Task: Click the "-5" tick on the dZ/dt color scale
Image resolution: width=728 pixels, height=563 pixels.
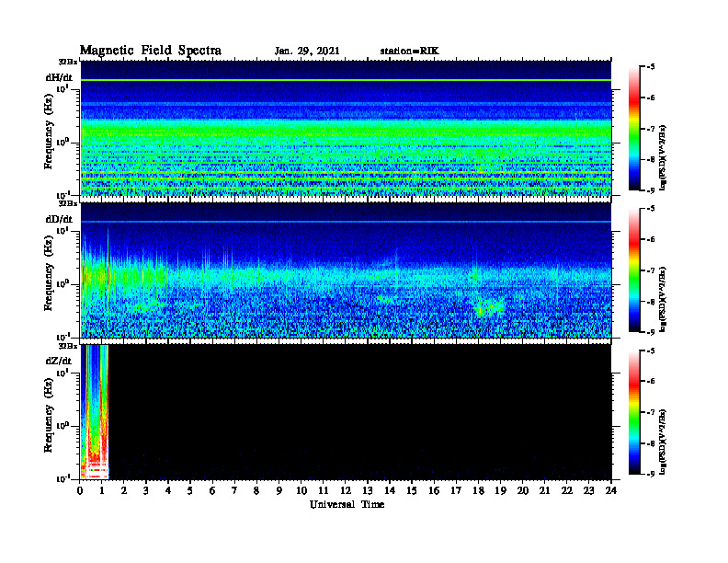Action: pos(651,350)
